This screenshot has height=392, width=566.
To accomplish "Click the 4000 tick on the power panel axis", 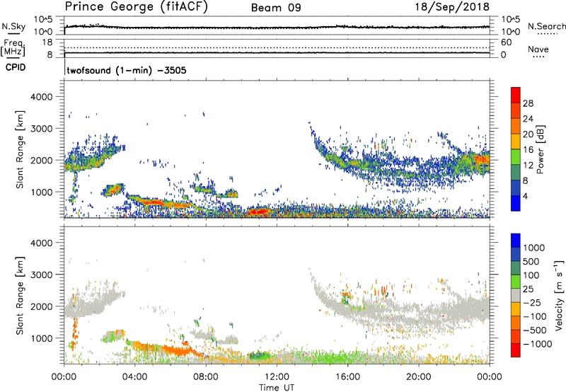I will click(41, 97).
